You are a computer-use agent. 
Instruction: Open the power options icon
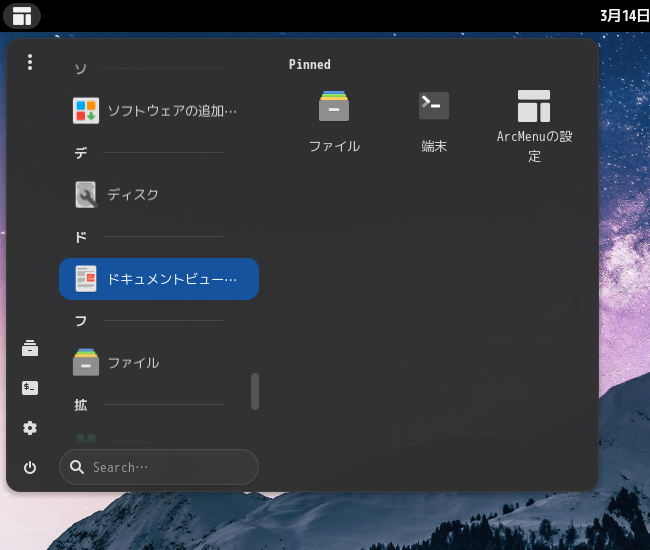pyautogui.click(x=30, y=468)
